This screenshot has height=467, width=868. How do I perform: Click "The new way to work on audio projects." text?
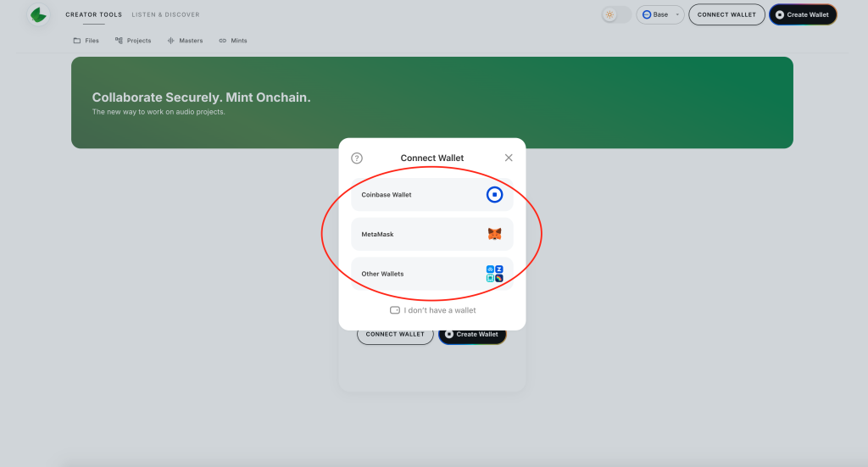click(x=159, y=112)
